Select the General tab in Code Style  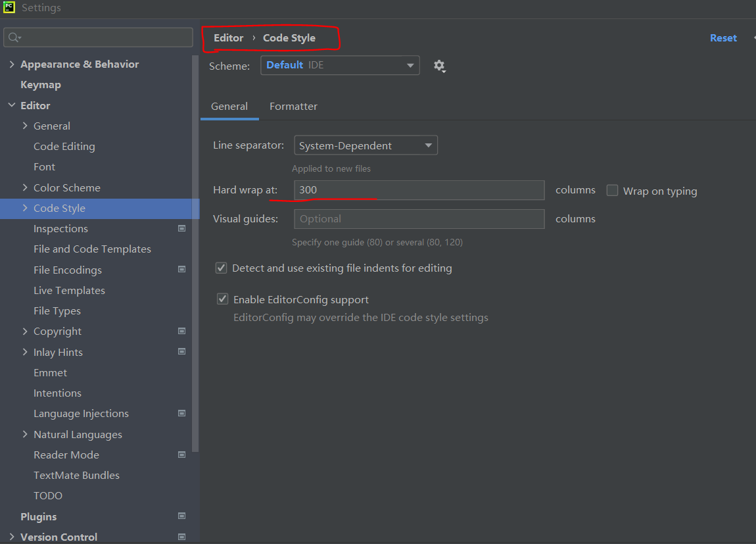(229, 106)
